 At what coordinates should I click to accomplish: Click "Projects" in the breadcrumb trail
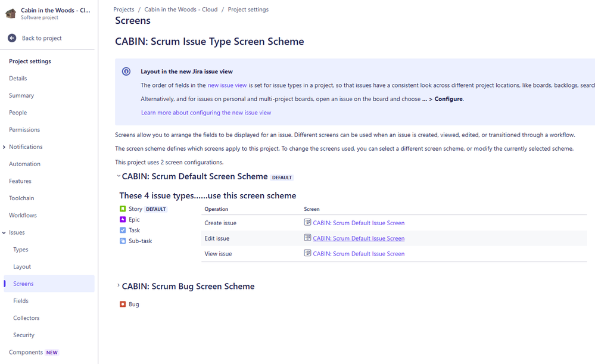[x=123, y=9]
